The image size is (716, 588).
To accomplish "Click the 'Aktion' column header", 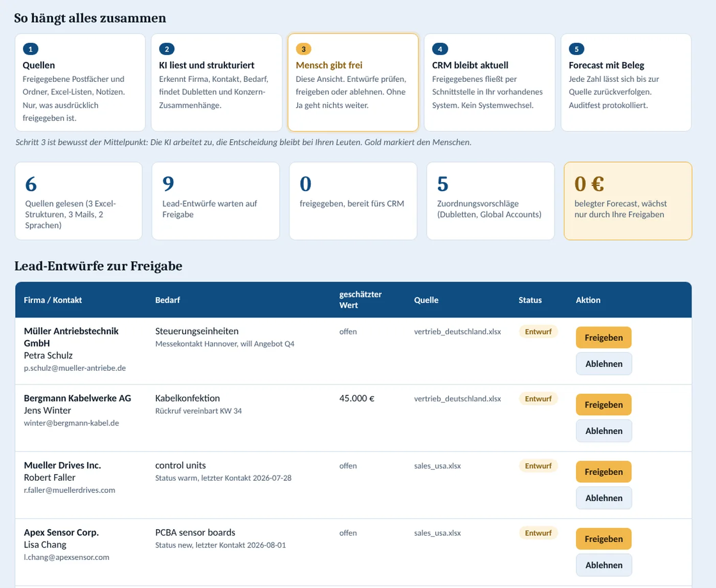I will coord(588,300).
